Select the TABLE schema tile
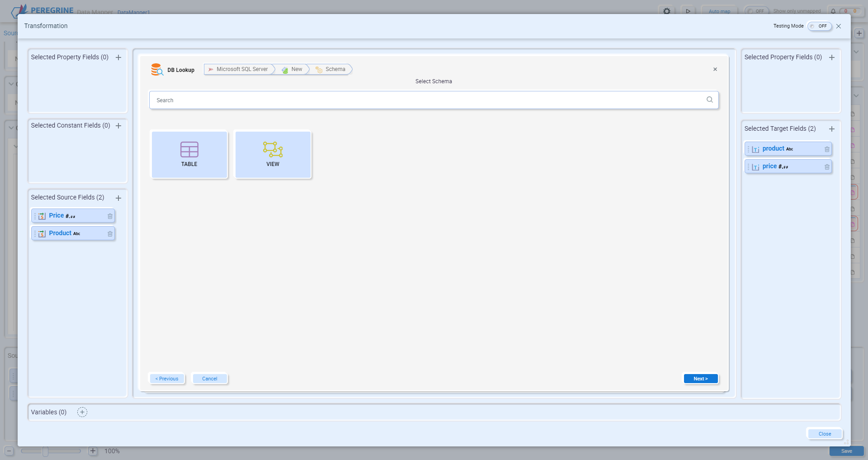Image resolution: width=868 pixels, height=460 pixels. coord(189,155)
